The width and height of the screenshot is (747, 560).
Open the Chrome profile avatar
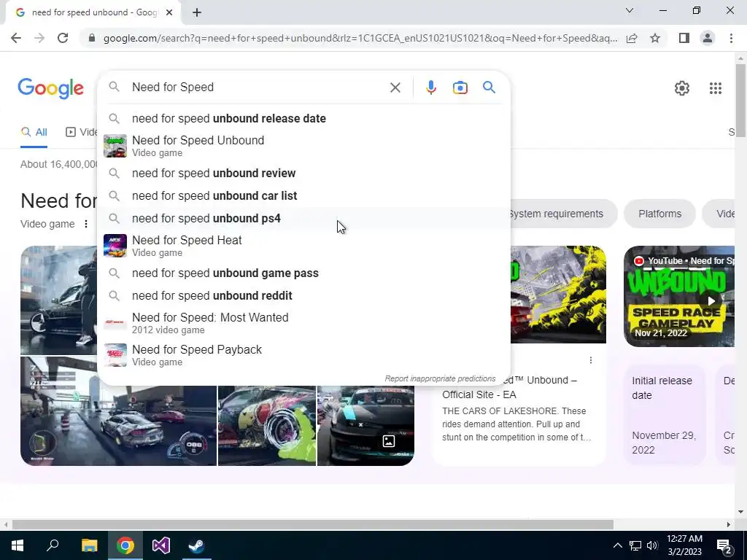708,38
